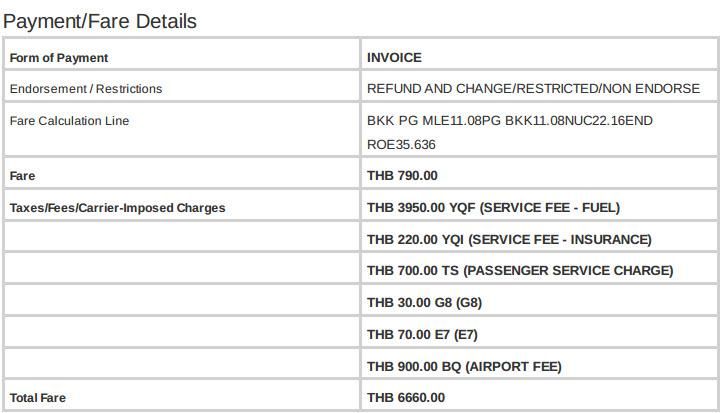This screenshot has height=413, width=720.
Task: Click the THB 220.00 YQI insurance fee
Action: (x=509, y=239)
